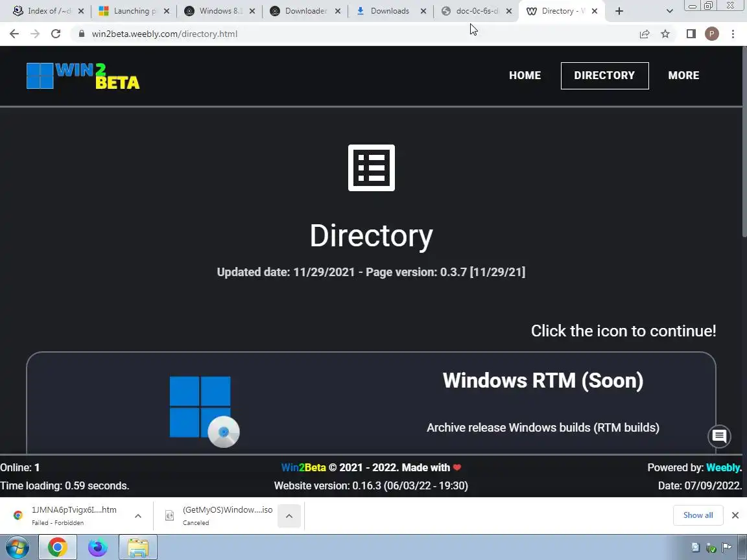Screen dimensions: 747x560
Task: Click the 'Website version: 0.16.3' footer text
Action: [371, 485]
